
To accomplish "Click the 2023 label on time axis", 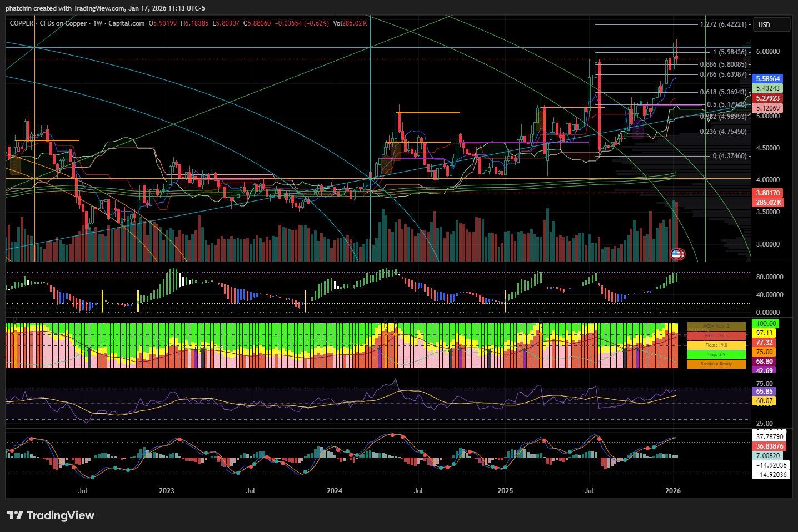I will pyautogui.click(x=166, y=491).
